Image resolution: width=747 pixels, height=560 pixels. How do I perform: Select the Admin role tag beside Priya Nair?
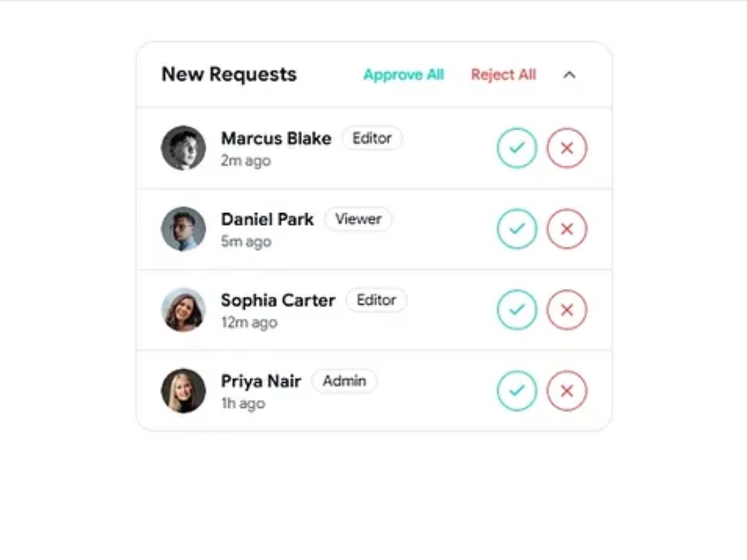[x=345, y=381]
